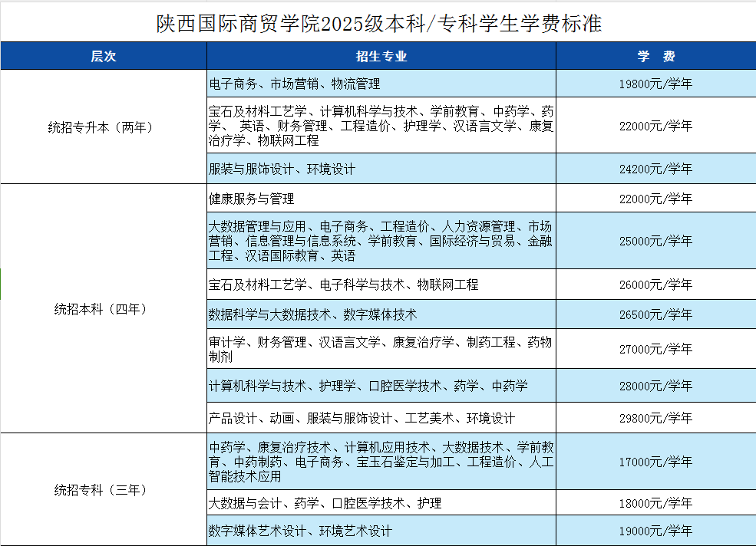Click the 22000元/学年 fee in the 统招专升本 section
Image resolution: width=756 pixels, height=546 pixels.
point(656,125)
